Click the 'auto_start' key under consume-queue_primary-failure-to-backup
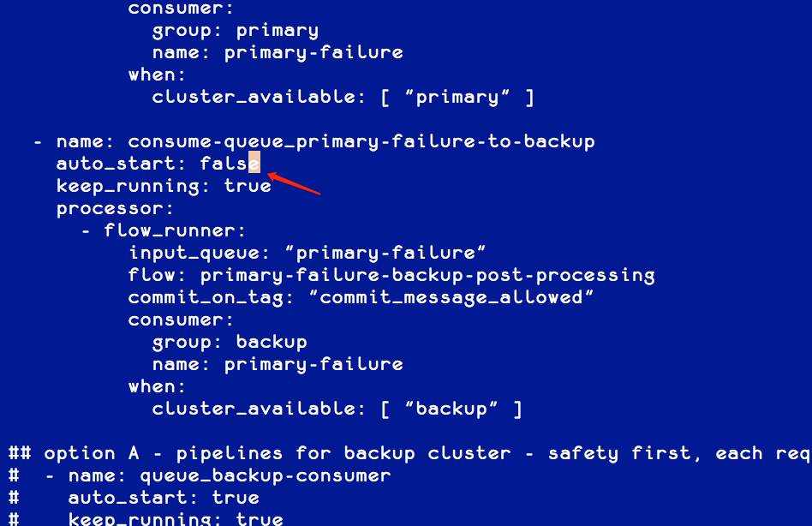The height and width of the screenshot is (526, 812). coord(116,164)
